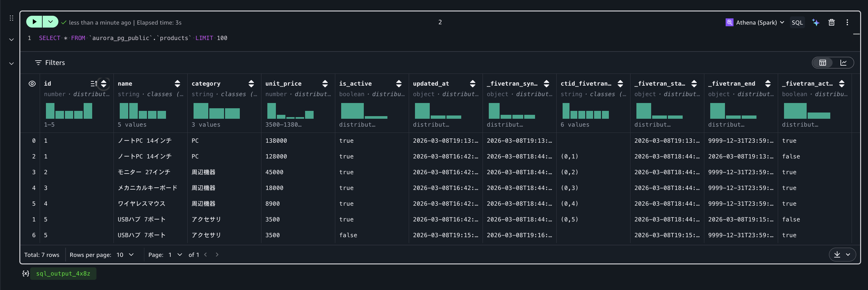868x290 pixels.
Task: Collapse the code cell with left chevron
Action: pyautogui.click(x=11, y=40)
